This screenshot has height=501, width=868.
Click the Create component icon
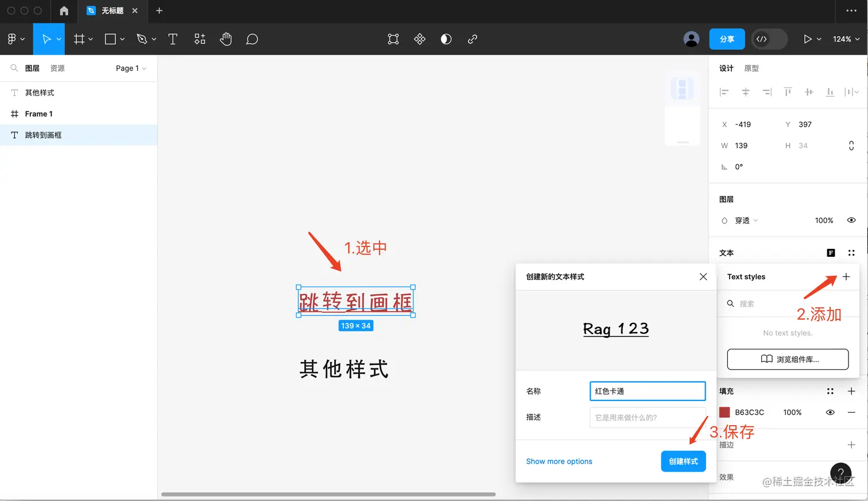click(x=420, y=39)
